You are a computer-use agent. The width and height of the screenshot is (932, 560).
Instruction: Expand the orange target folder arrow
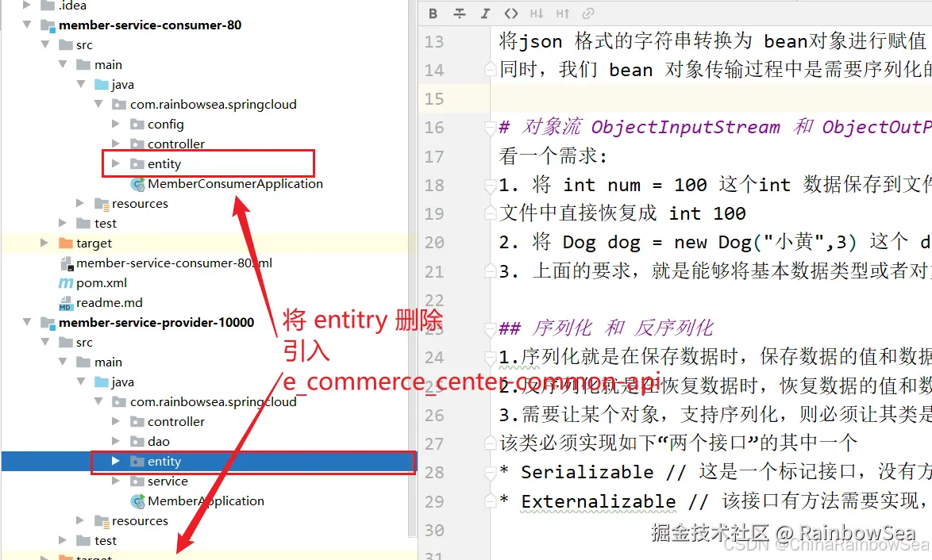[x=44, y=242]
